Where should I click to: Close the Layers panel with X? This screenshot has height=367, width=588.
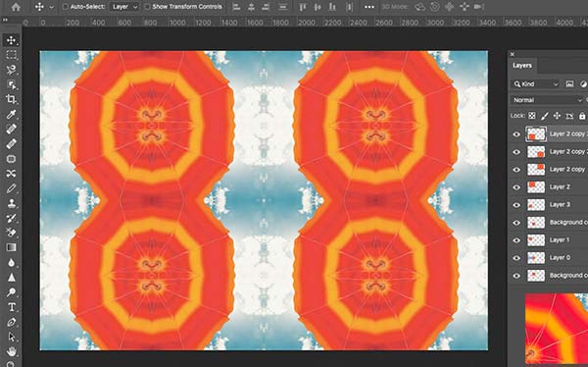(513, 54)
